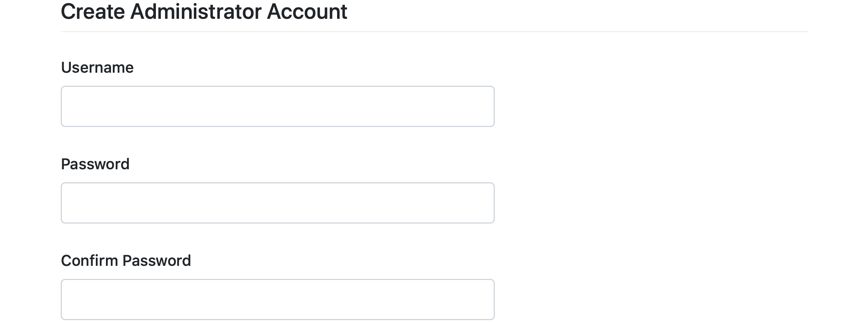
Task: Click the Username input field
Action: (x=277, y=106)
